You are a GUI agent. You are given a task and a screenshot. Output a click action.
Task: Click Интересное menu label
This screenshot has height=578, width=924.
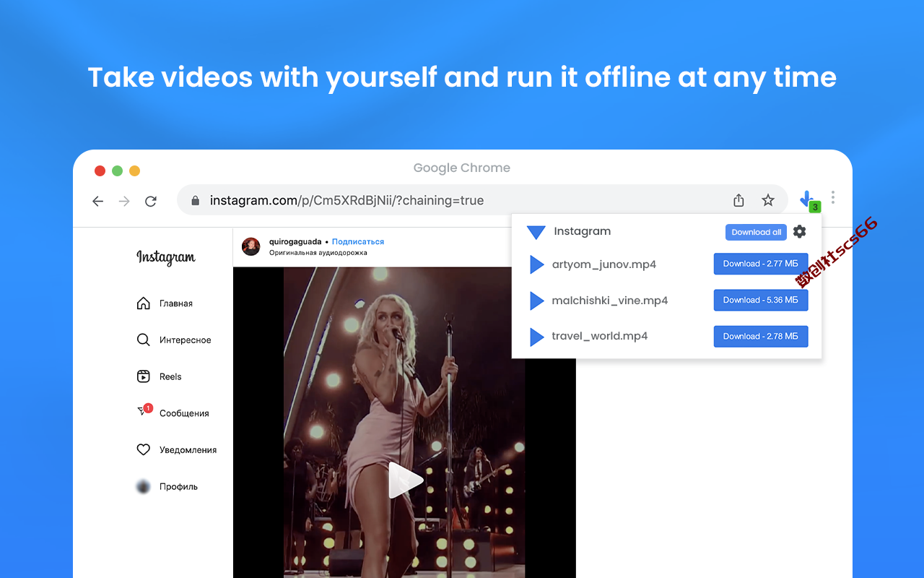pyautogui.click(x=186, y=340)
